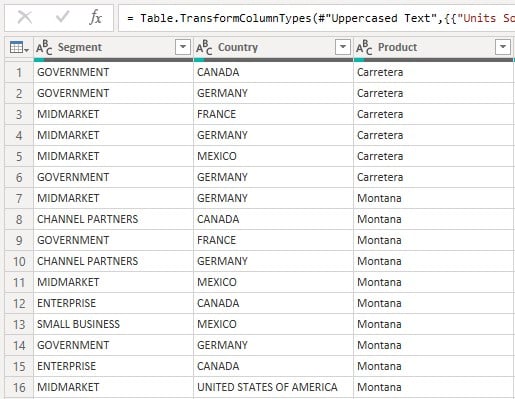Click GERMANY cell in row 14
Screen dimensions: 515x399
coord(273,345)
